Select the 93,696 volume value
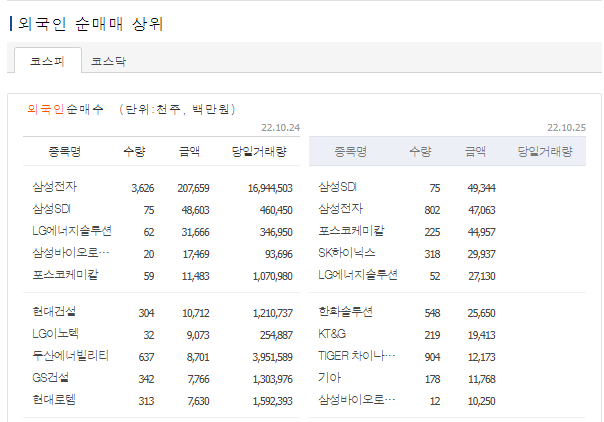604x422 pixels. click(279, 254)
